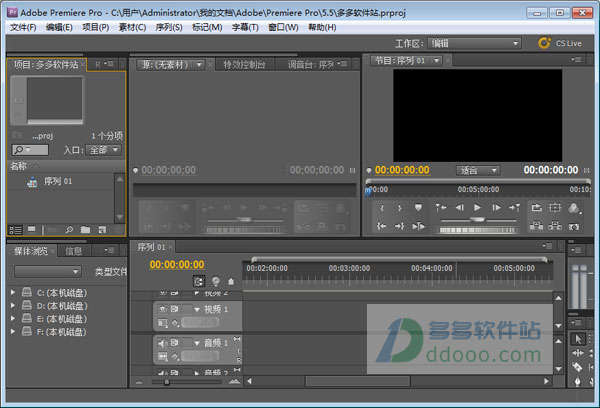The height and width of the screenshot is (408, 600).
Task: Click the Program monitor yellow timecode
Action: [402, 170]
